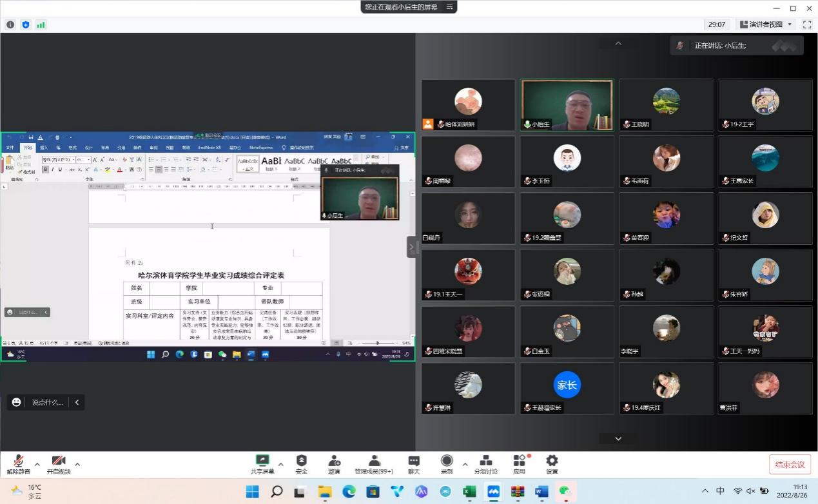Switch to Tencent Meeting taskbar icon

point(493,492)
